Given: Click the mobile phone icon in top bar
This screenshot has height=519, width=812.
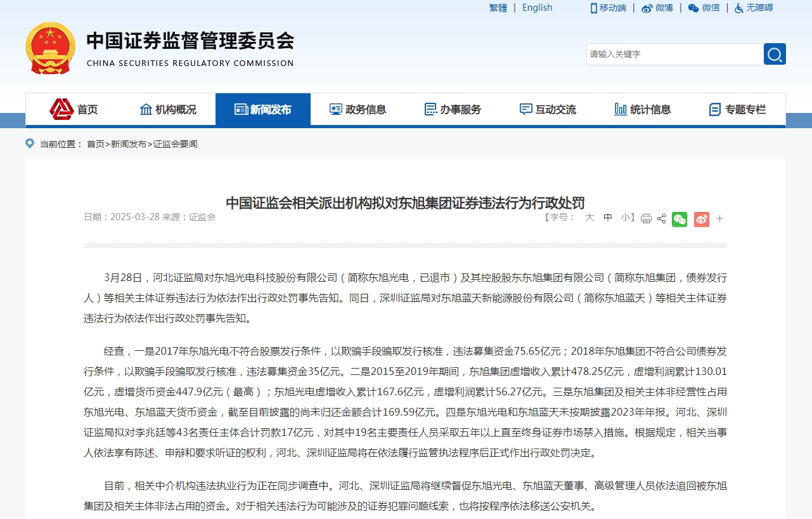Looking at the screenshot, I should pyautogui.click(x=594, y=8).
